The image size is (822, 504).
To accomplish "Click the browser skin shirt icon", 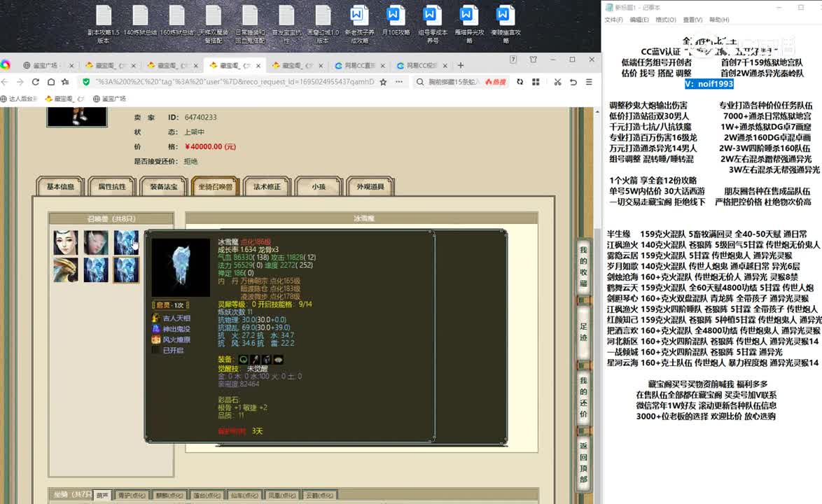I will click(x=533, y=59).
